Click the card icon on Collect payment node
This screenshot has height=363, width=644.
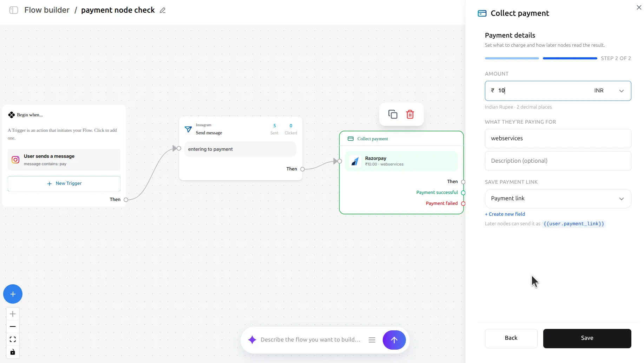pos(350,139)
